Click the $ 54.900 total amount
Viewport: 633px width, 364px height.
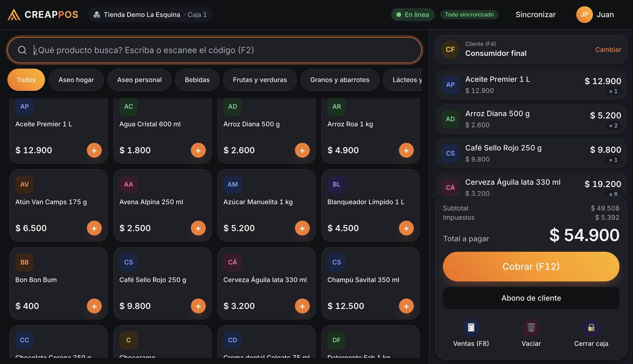[x=584, y=235]
